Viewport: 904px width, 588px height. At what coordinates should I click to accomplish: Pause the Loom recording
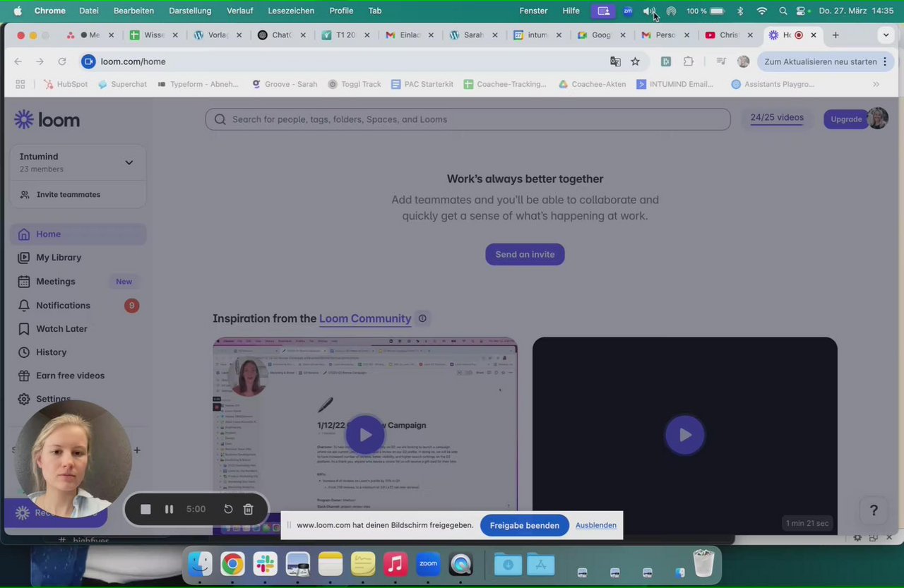(x=169, y=510)
